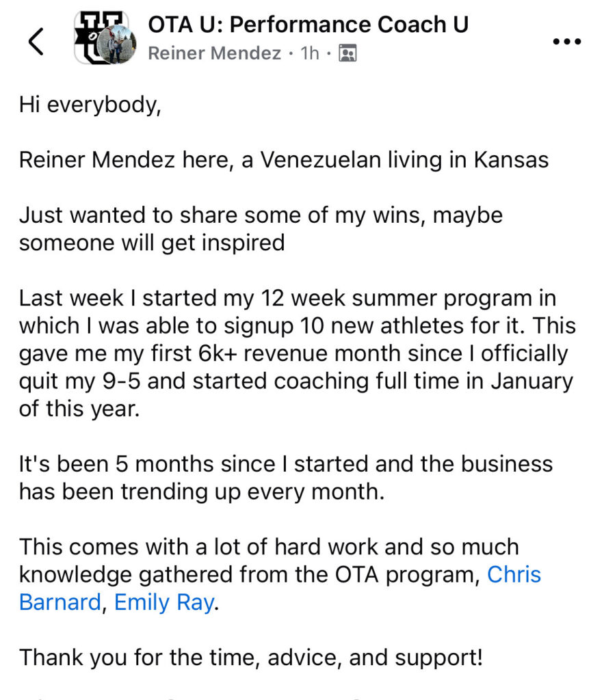Tap the "Thank you for the time" line

point(250,658)
